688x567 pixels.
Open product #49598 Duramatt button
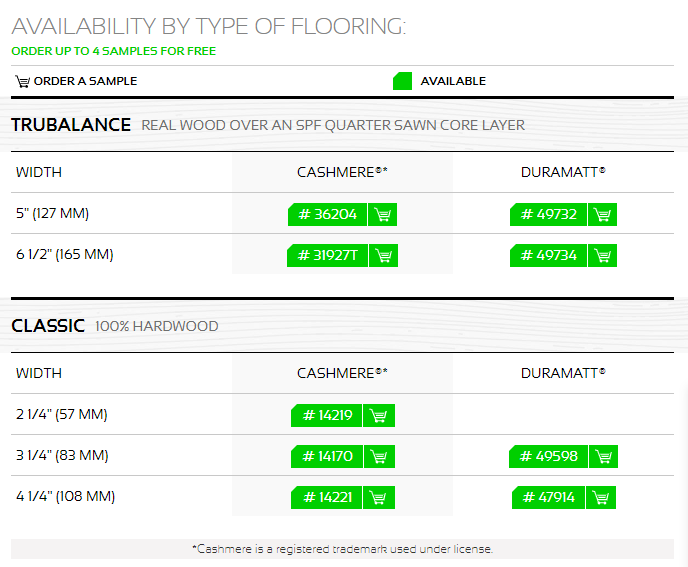[548, 456]
